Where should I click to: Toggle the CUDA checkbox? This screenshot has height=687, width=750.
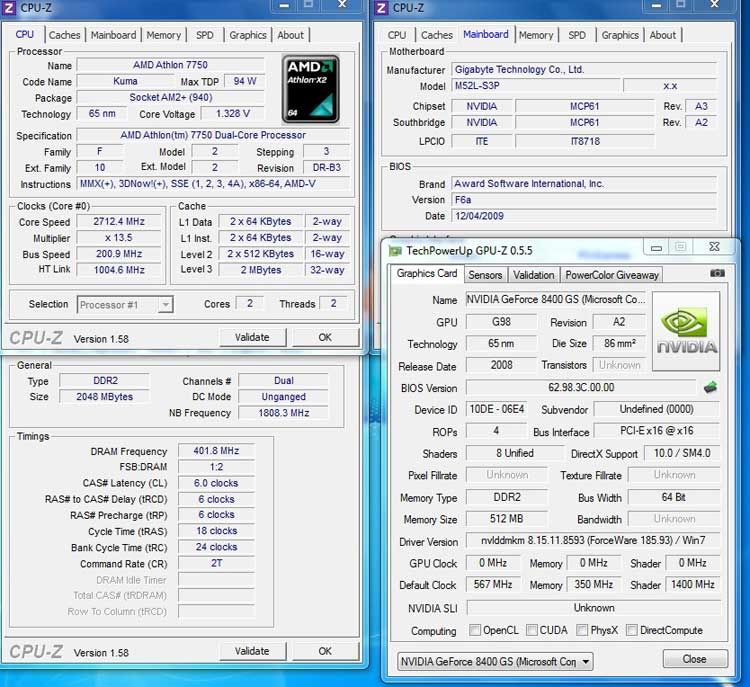click(x=532, y=630)
